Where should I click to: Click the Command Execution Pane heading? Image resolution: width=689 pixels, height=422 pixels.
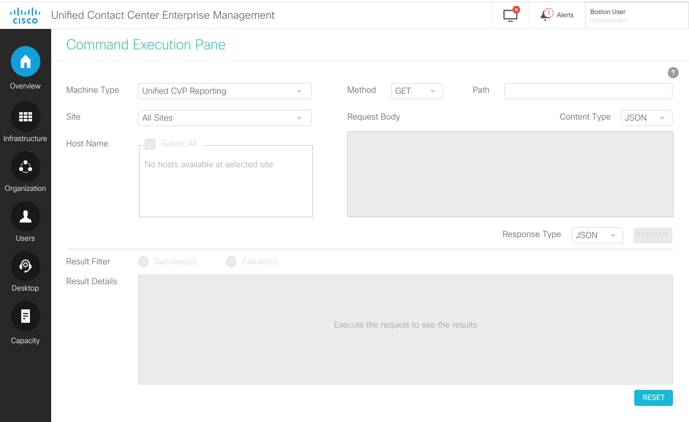pyautogui.click(x=145, y=44)
